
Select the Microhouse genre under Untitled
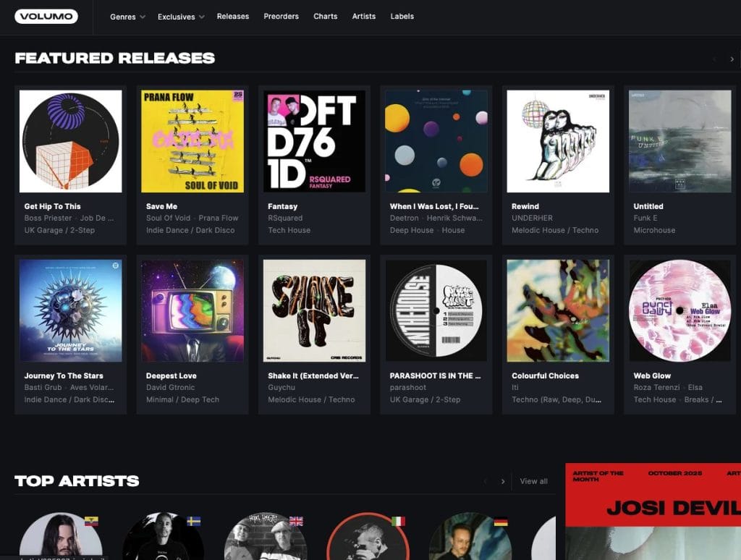click(x=654, y=230)
